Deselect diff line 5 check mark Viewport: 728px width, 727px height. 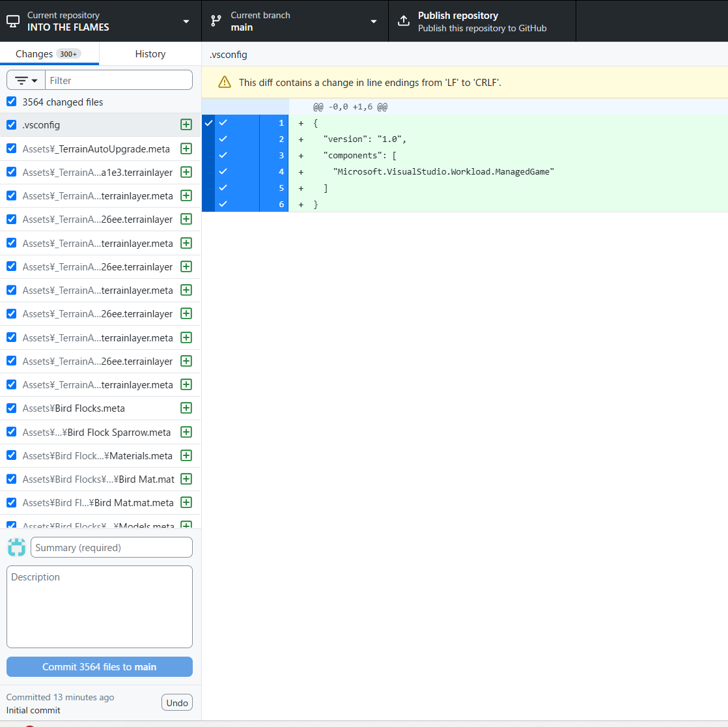[223, 188]
